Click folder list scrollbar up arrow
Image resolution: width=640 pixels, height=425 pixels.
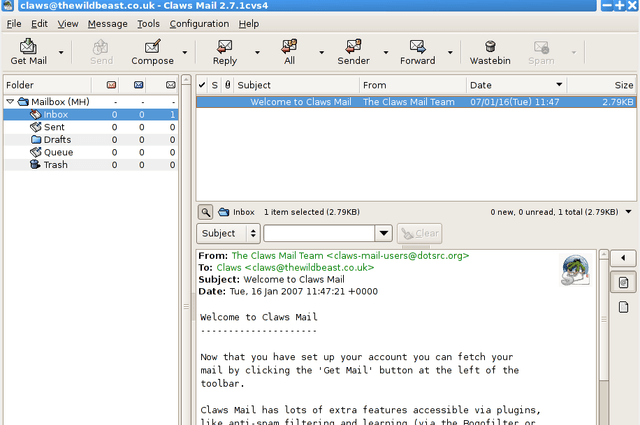click(x=186, y=80)
